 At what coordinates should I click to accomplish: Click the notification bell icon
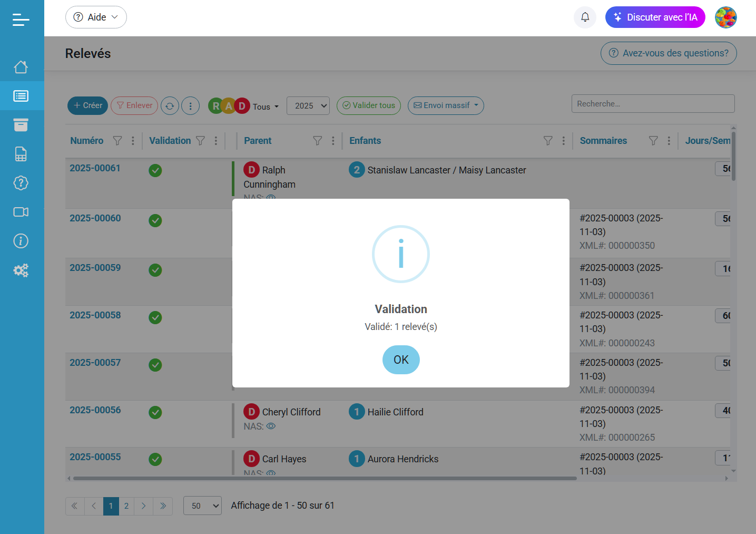[x=585, y=17]
